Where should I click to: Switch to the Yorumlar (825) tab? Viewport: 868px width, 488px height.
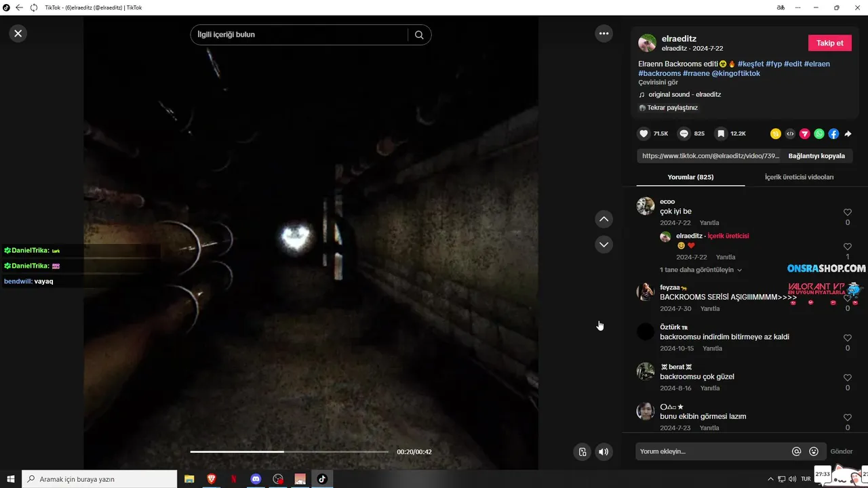[690, 177]
